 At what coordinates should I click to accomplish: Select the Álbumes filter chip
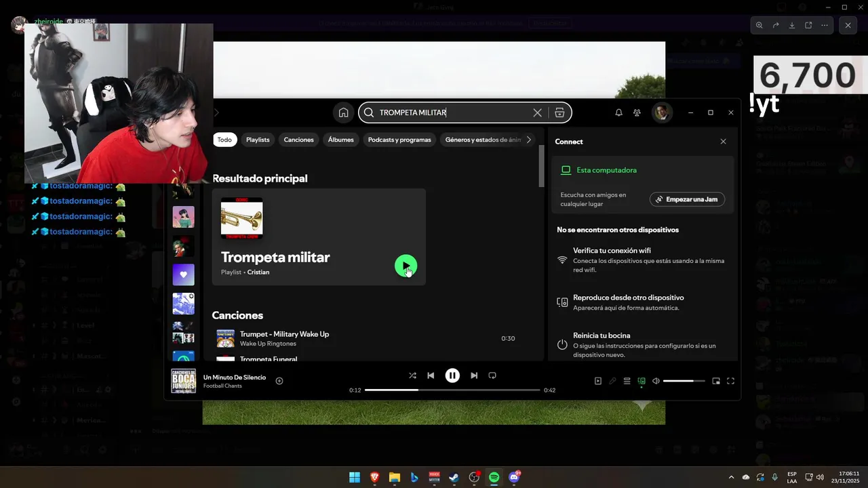point(341,140)
